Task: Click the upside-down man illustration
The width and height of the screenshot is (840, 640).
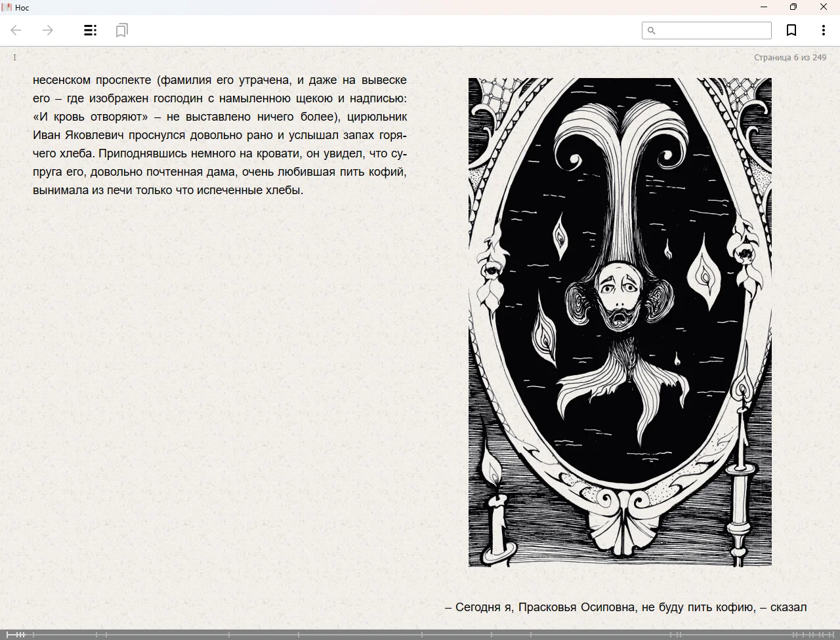Action: pos(619,321)
